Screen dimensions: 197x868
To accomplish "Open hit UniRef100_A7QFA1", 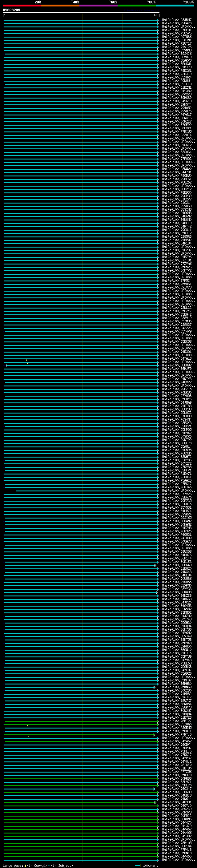I will [x=177, y=30].
